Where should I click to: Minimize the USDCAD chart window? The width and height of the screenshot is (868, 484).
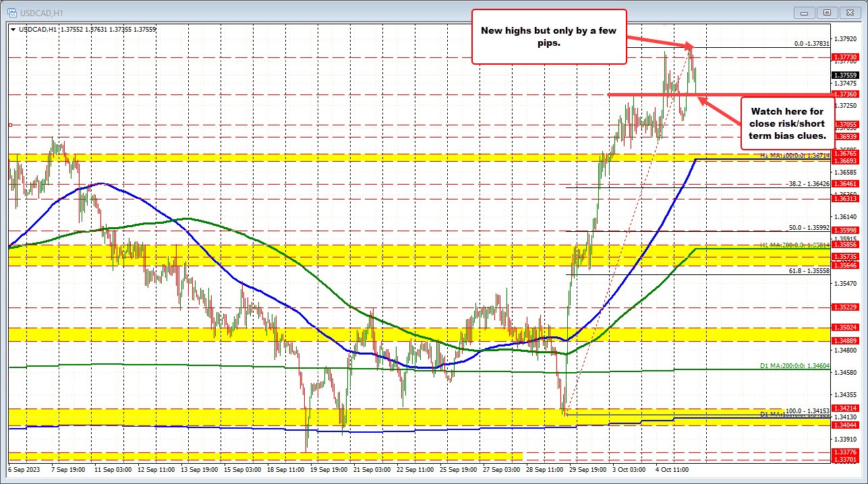803,12
